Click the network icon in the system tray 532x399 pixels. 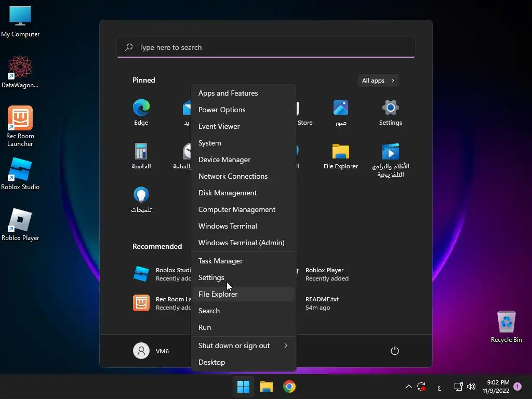click(458, 387)
